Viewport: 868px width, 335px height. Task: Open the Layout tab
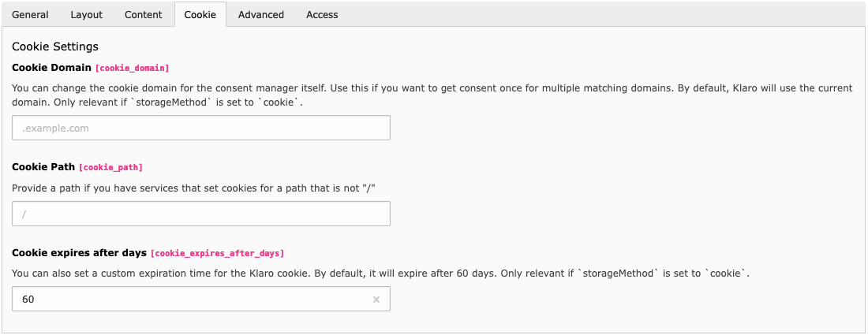click(87, 14)
